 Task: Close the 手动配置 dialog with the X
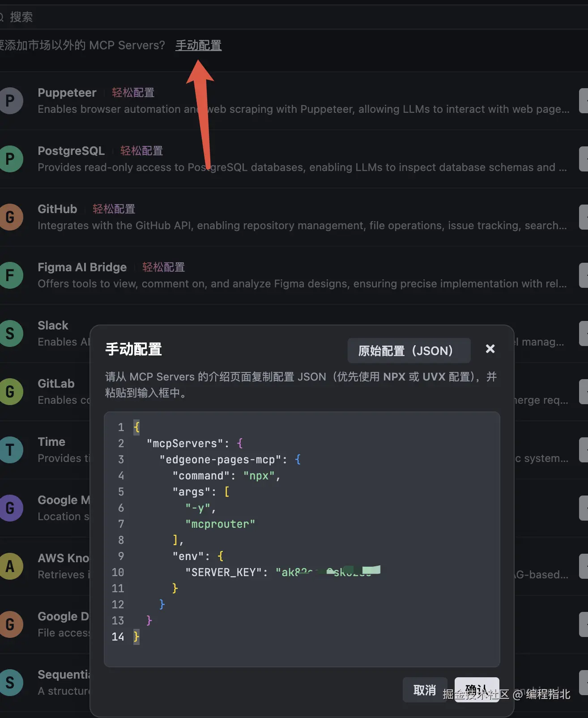click(x=490, y=349)
